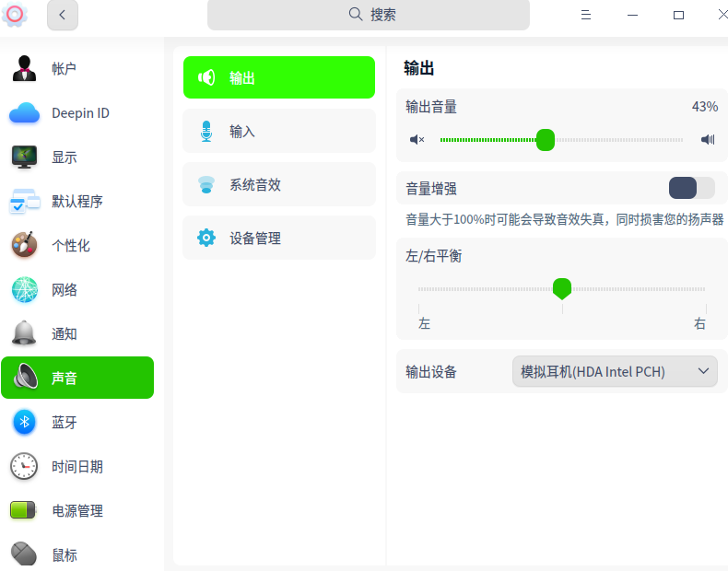The height and width of the screenshot is (571, 728).
Task: Click the microphone icon for input
Action: tap(206, 131)
